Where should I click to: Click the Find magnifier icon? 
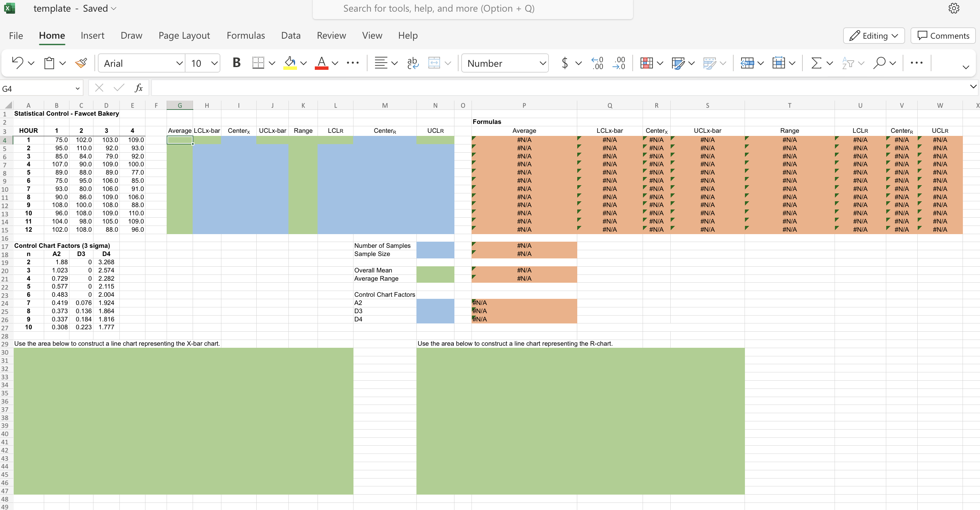pos(879,63)
